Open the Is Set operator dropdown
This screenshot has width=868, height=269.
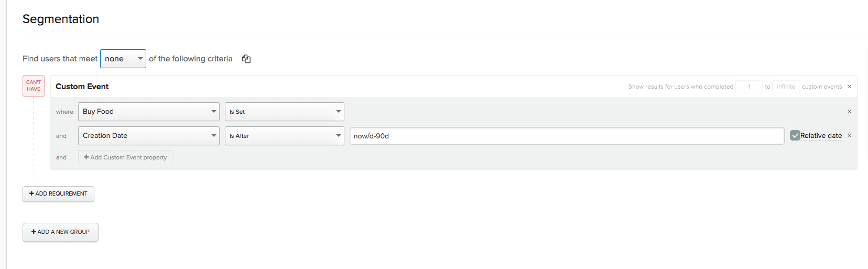[x=285, y=112]
